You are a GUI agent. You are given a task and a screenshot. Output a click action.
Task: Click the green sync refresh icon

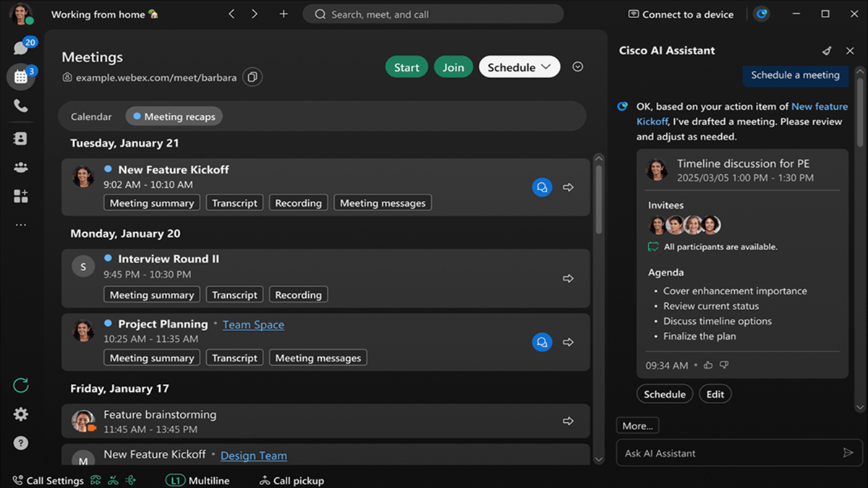coord(21,385)
